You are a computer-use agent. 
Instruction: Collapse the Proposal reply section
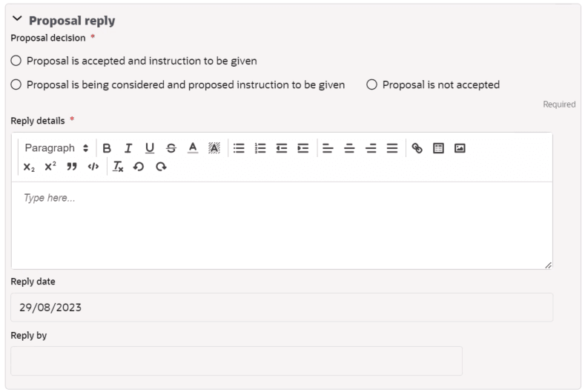click(x=17, y=19)
